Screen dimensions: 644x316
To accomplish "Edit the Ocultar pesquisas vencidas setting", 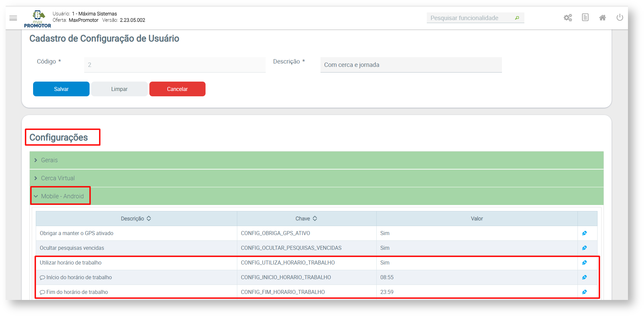I will tap(584, 248).
